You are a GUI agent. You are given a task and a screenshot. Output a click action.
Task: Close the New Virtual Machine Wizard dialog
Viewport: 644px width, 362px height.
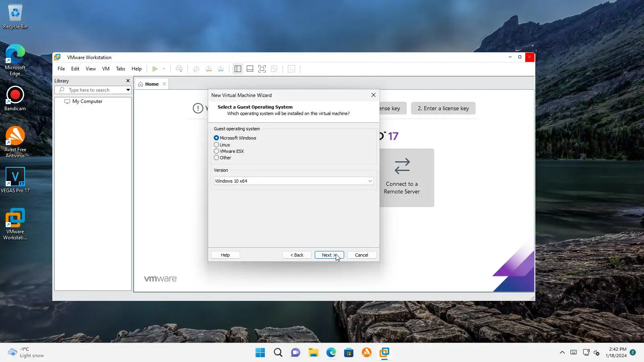(374, 95)
